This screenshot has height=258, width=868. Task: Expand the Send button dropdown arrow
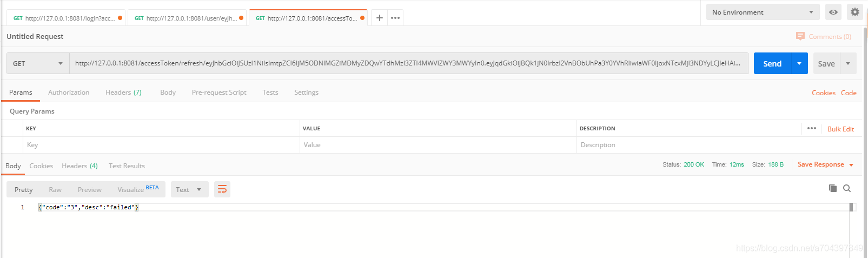799,63
